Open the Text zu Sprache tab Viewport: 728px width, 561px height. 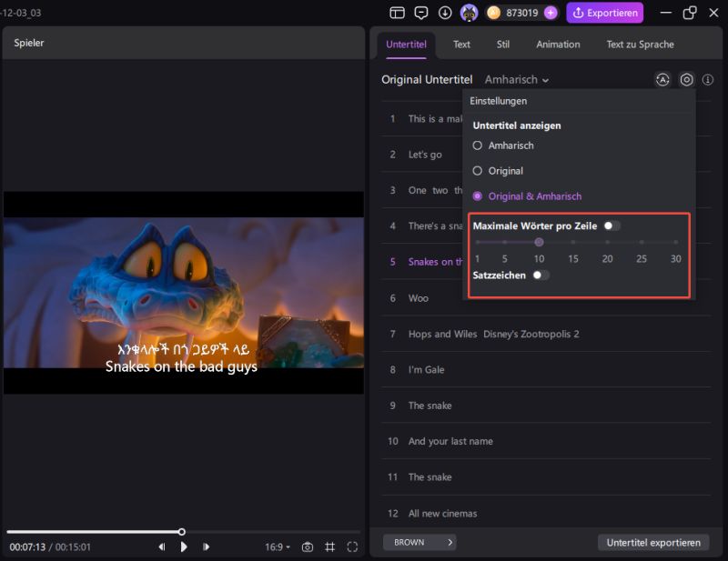coord(640,44)
